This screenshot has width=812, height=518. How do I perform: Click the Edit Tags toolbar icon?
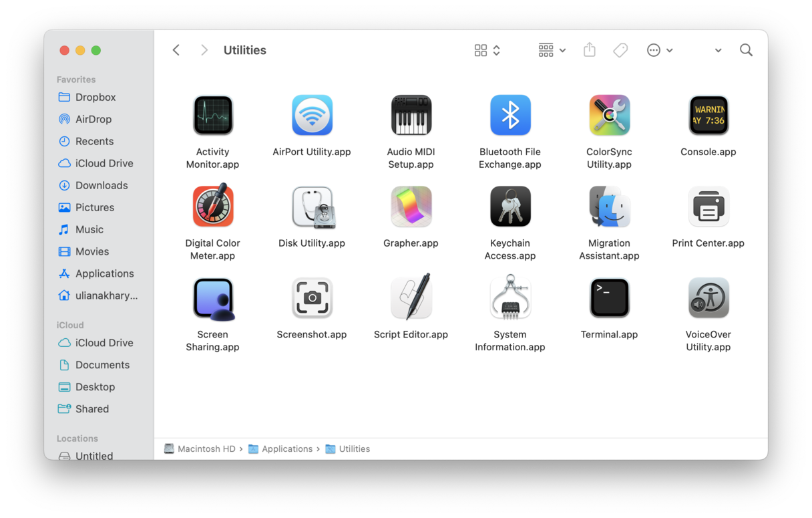coord(620,50)
